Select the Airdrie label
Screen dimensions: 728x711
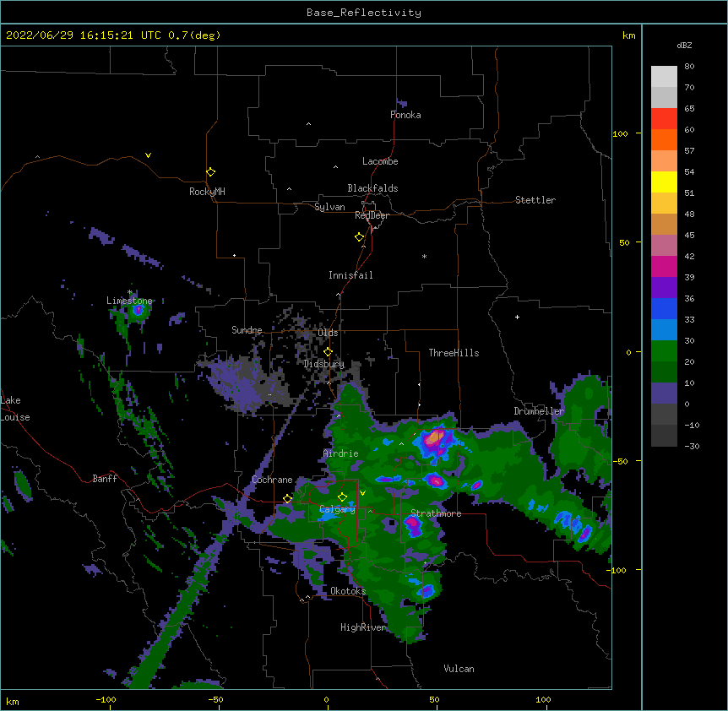[341, 453]
